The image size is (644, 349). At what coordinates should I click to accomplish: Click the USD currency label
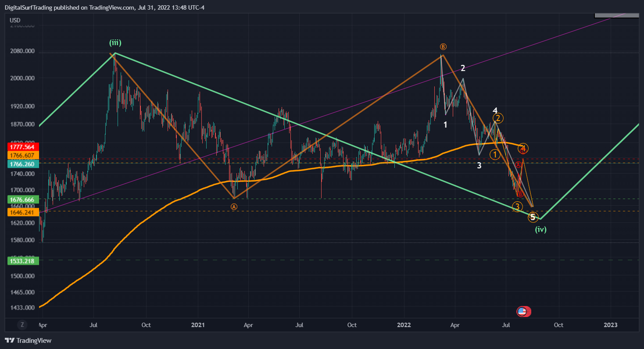pyautogui.click(x=15, y=20)
